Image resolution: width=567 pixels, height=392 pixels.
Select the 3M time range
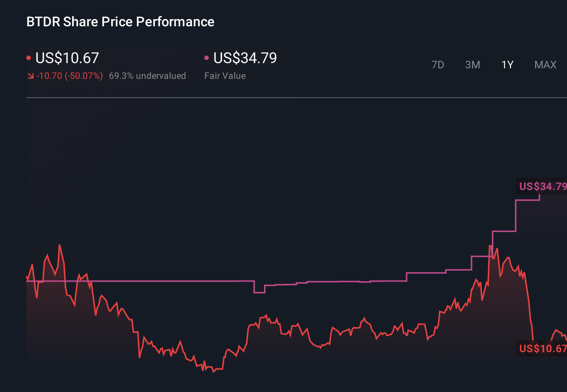472,65
